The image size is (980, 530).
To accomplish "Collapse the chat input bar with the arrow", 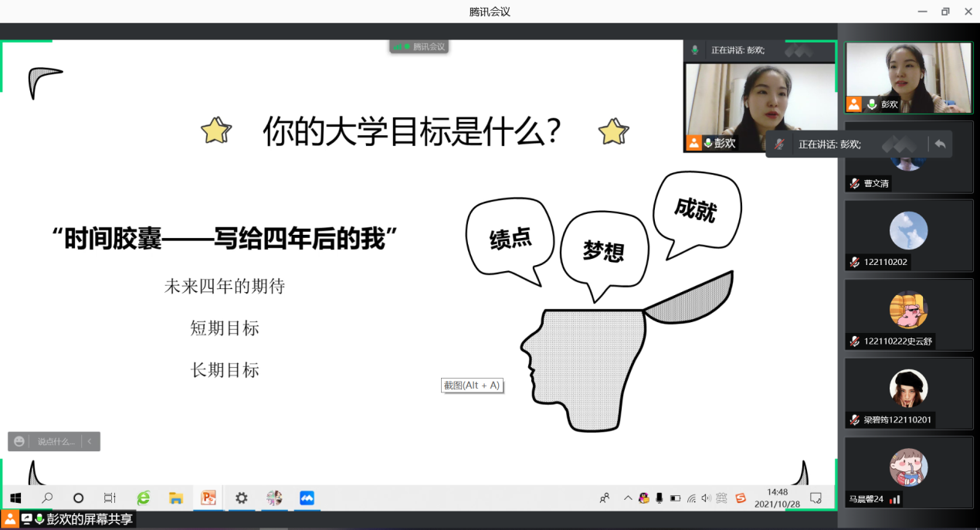I will tap(90, 441).
